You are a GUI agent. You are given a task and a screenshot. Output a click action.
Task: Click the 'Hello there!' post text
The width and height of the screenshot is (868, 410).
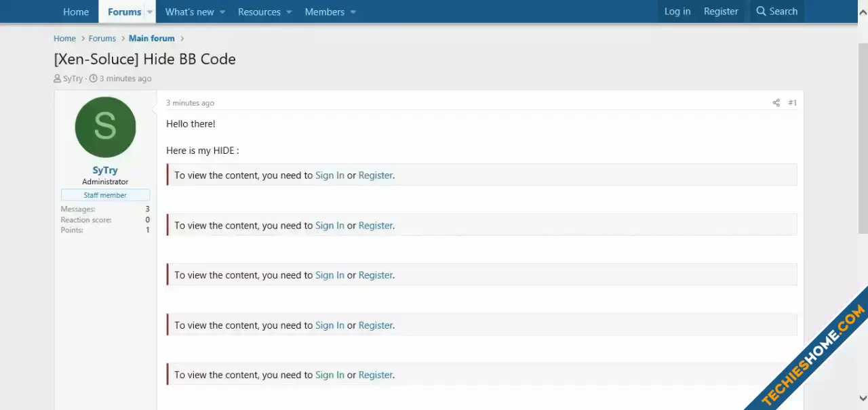pyautogui.click(x=191, y=124)
